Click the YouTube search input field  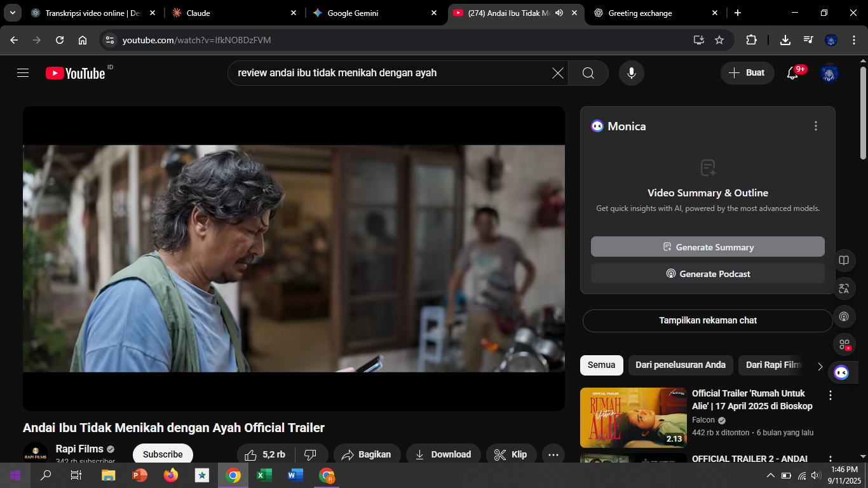tap(390, 73)
